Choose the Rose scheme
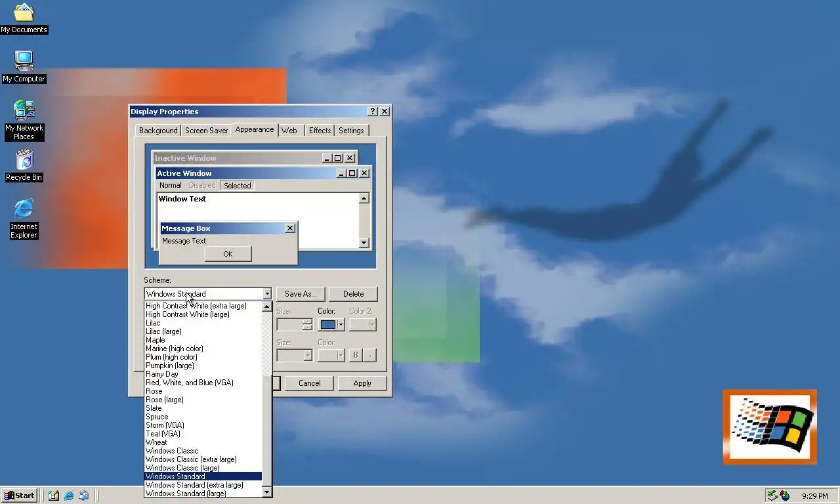 (x=203, y=391)
